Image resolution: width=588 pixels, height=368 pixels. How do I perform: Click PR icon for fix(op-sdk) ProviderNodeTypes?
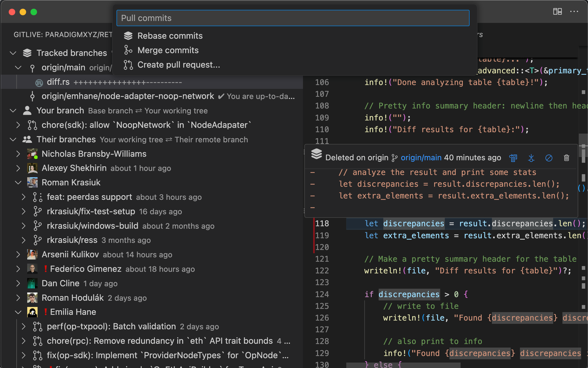(x=38, y=355)
